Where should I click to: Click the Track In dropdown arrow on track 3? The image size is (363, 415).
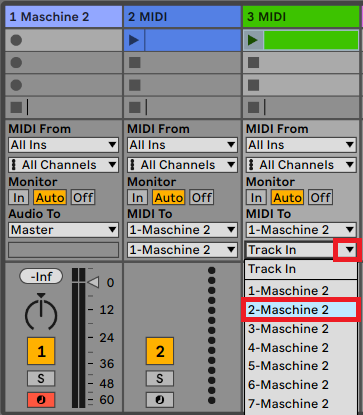coord(349,250)
